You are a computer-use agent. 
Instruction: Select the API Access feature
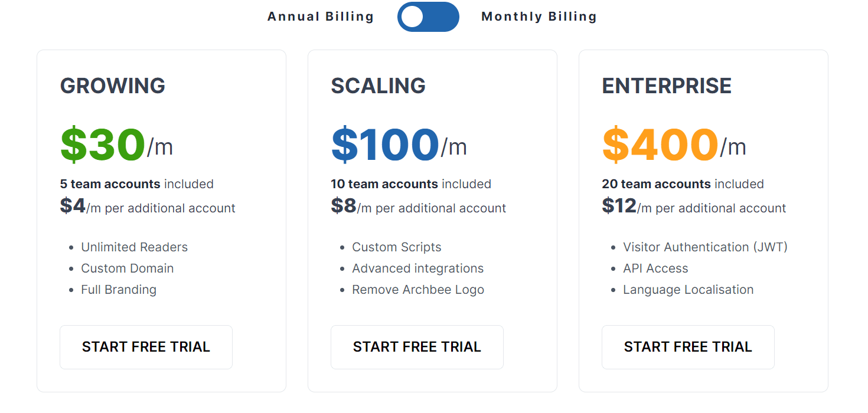[x=655, y=268]
